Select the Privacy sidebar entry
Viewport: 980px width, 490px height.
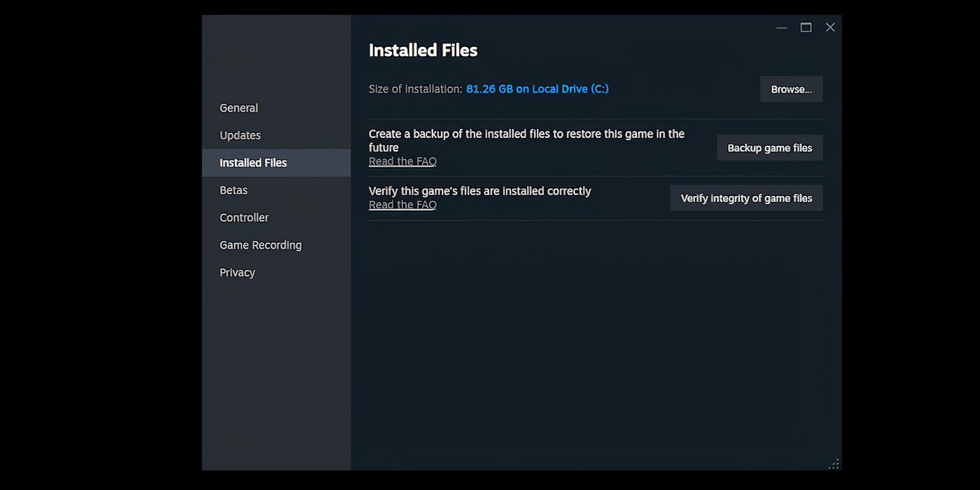click(237, 272)
